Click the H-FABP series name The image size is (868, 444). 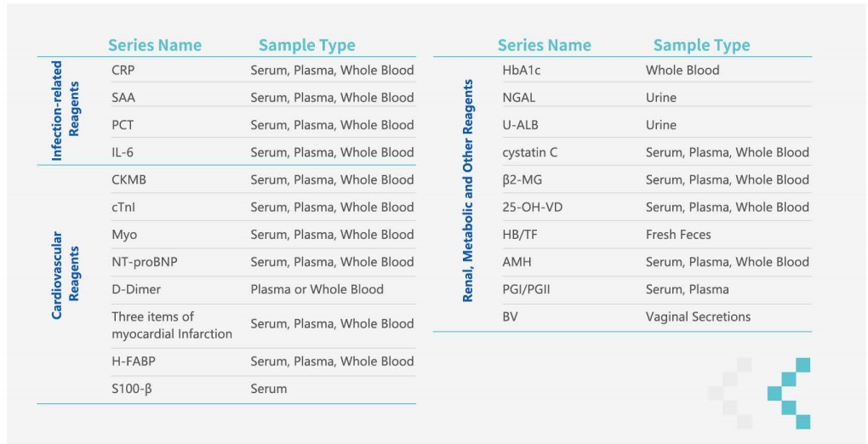[x=134, y=361]
